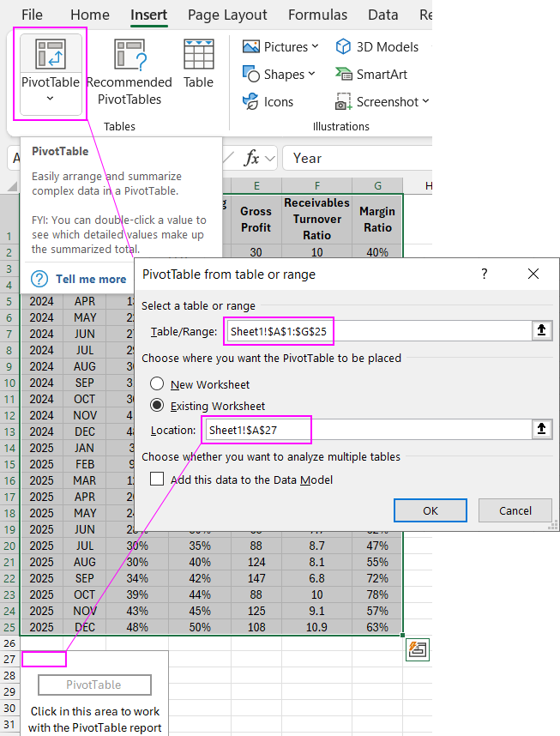Image resolution: width=560 pixels, height=736 pixels.
Task: Expand the PivotTable dropdown arrow
Action: tap(50, 99)
